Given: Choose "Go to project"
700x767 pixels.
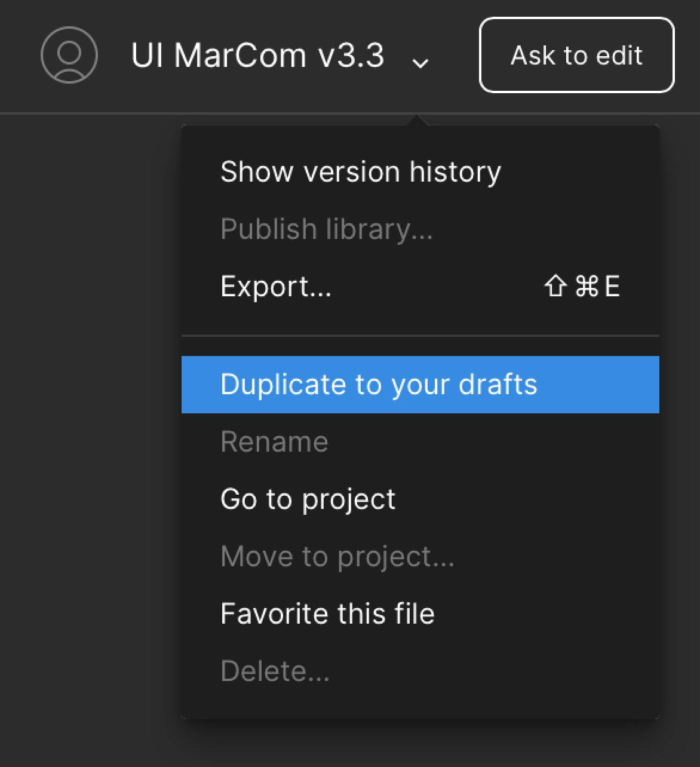Looking at the screenshot, I should pyautogui.click(x=308, y=499).
